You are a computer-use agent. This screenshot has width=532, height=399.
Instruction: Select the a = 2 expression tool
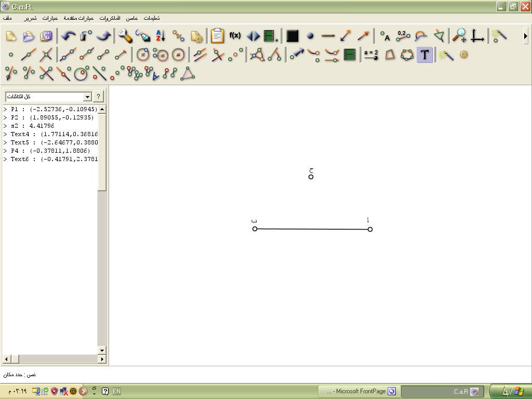click(371, 55)
